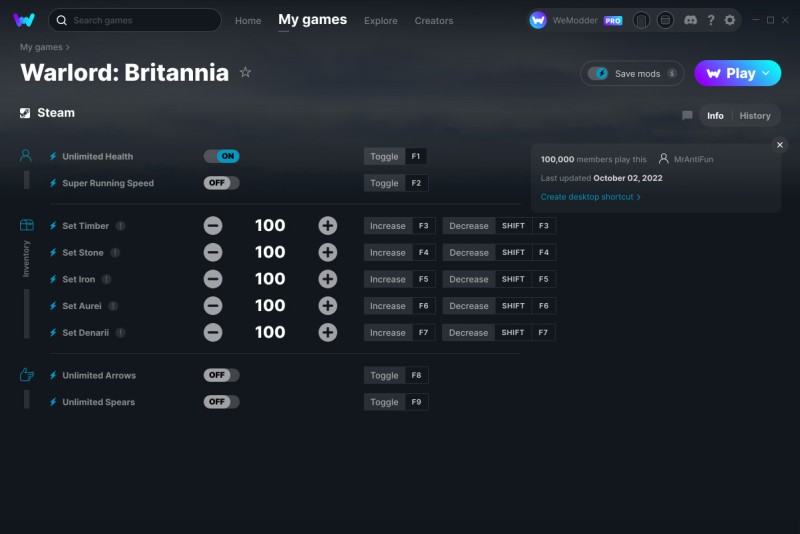The image size is (800, 534).
Task: Decrease Set Iron with minus button
Action: pyautogui.click(x=213, y=279)
